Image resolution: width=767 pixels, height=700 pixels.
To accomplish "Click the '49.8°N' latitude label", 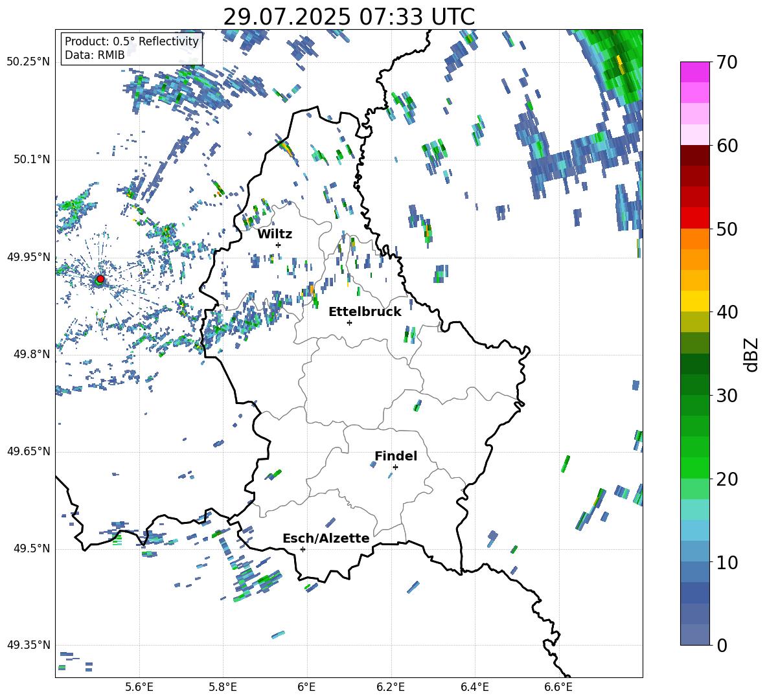I will 31,354.
